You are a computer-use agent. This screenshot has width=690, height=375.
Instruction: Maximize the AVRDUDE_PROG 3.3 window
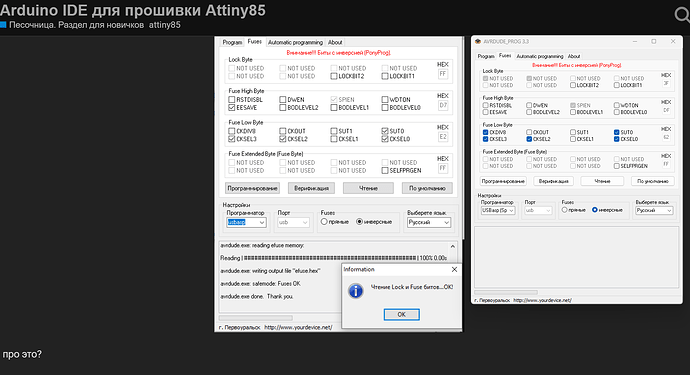point(654,41)
